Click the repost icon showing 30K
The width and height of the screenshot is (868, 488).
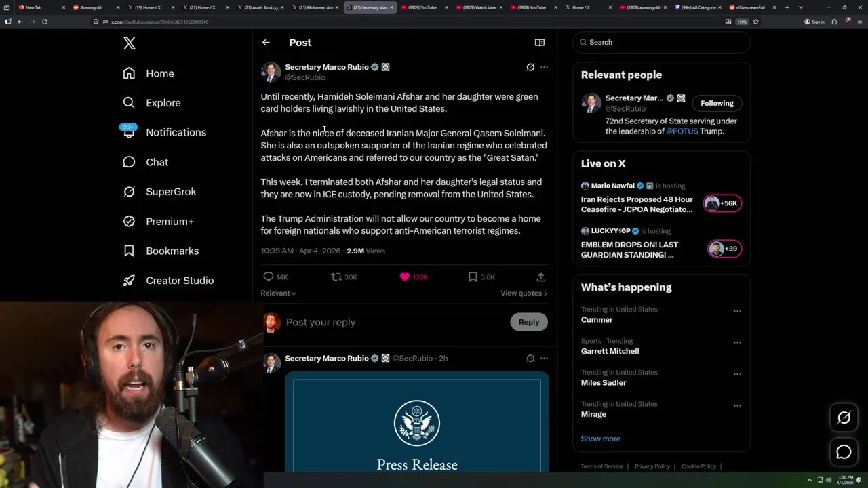click(x=336, y=277)
